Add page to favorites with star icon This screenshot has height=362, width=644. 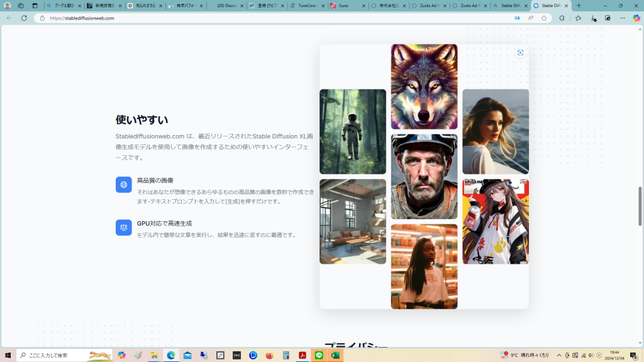[x=544, y=18]
